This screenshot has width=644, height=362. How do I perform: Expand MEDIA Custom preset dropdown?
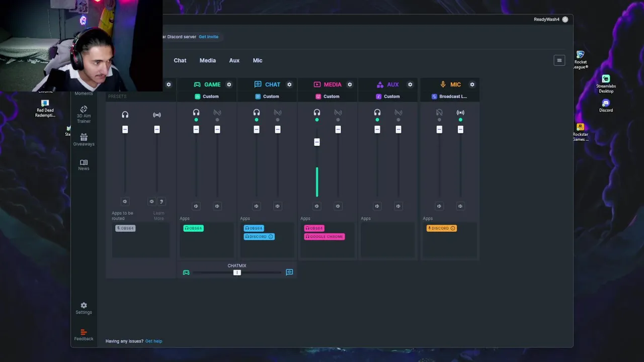[x=328, y=97]
